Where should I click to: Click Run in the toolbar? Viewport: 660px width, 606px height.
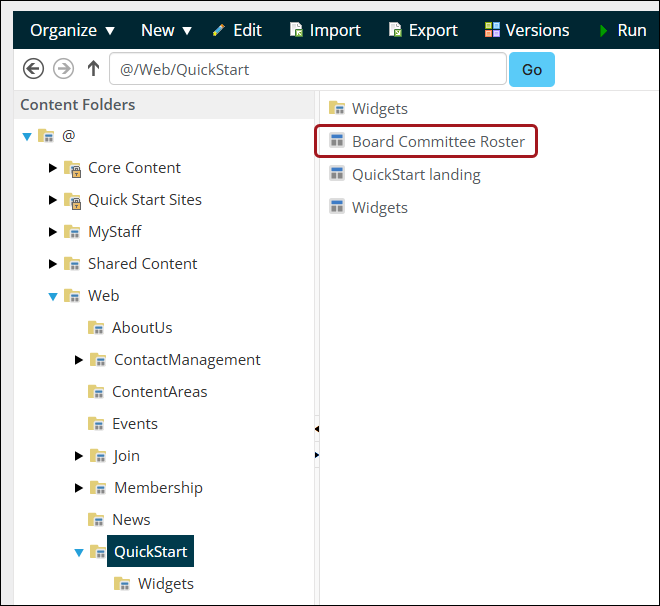coord(622,30)
